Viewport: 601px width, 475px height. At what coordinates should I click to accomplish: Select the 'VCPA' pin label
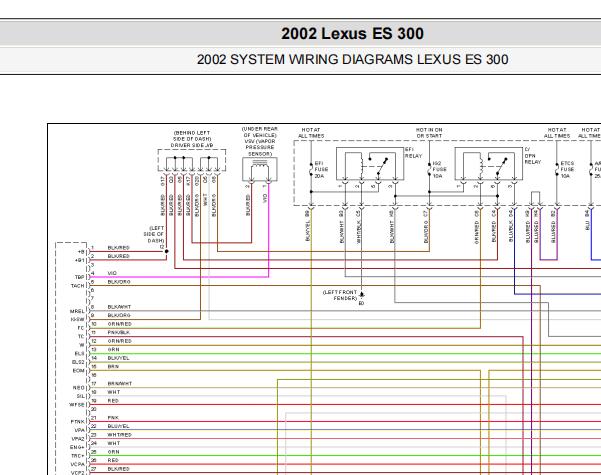click(77, 465)
